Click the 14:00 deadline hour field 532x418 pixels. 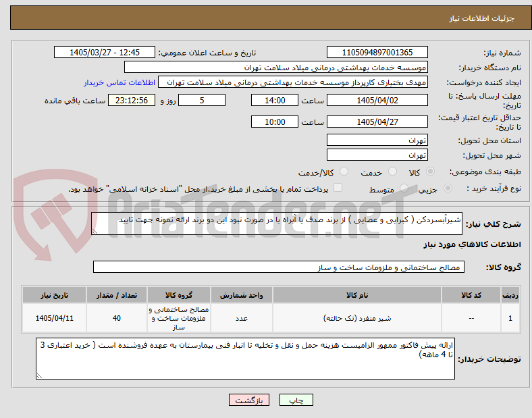pyautogui.click(x=275, y=100)
